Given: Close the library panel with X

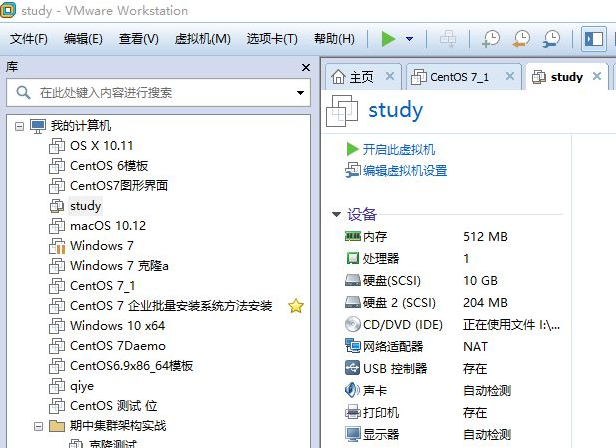Looking at the screenshot, I should tap(307, 67).
